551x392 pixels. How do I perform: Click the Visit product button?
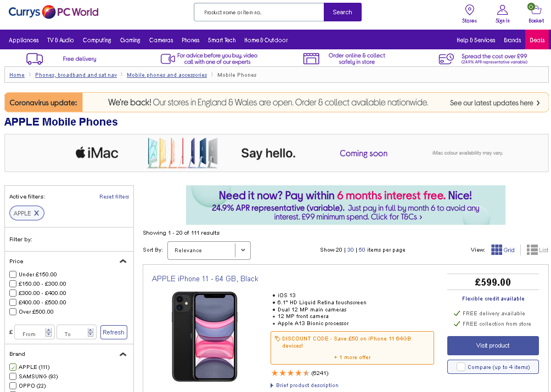(493, 345)
